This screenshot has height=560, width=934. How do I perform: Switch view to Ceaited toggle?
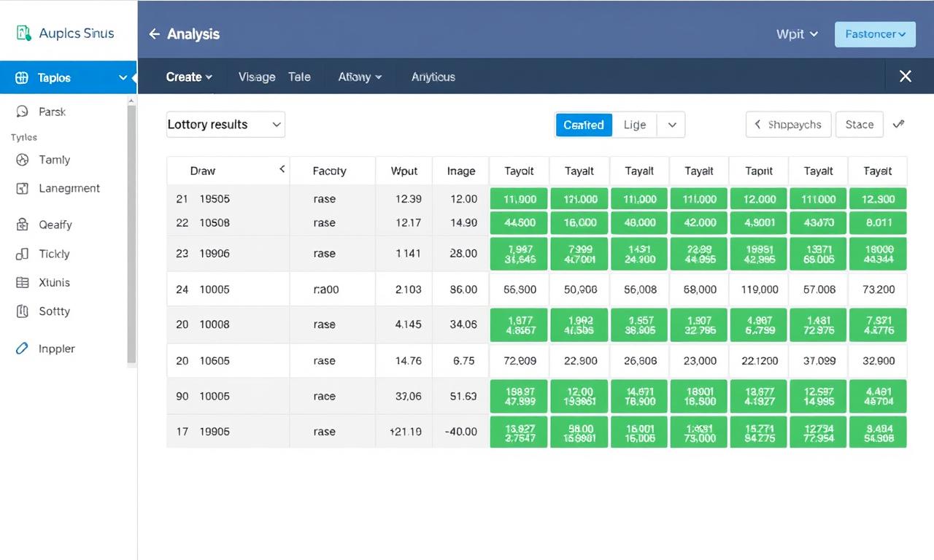point(584,125)
